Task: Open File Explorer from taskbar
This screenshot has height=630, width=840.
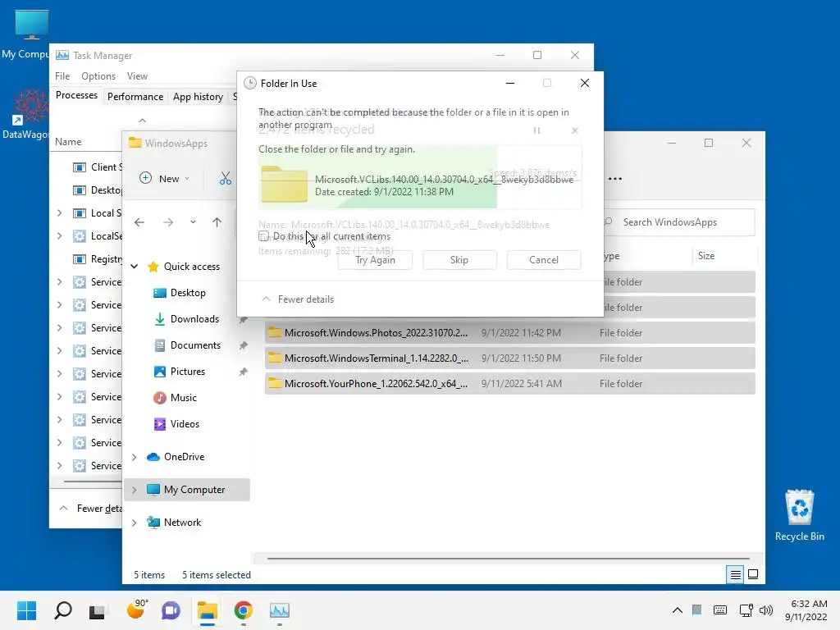Action: pyautogui.click(x=207, y=610)
